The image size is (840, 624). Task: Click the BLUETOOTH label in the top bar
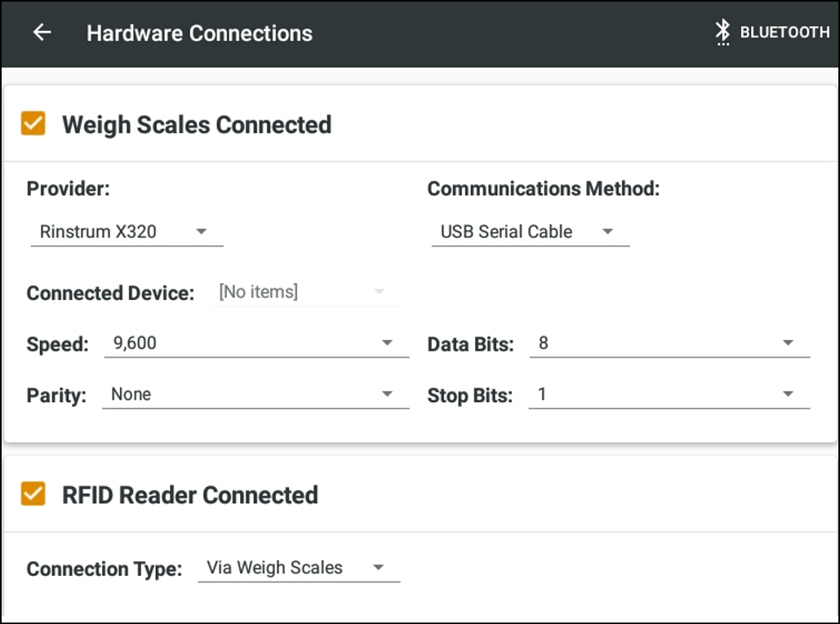784,33
